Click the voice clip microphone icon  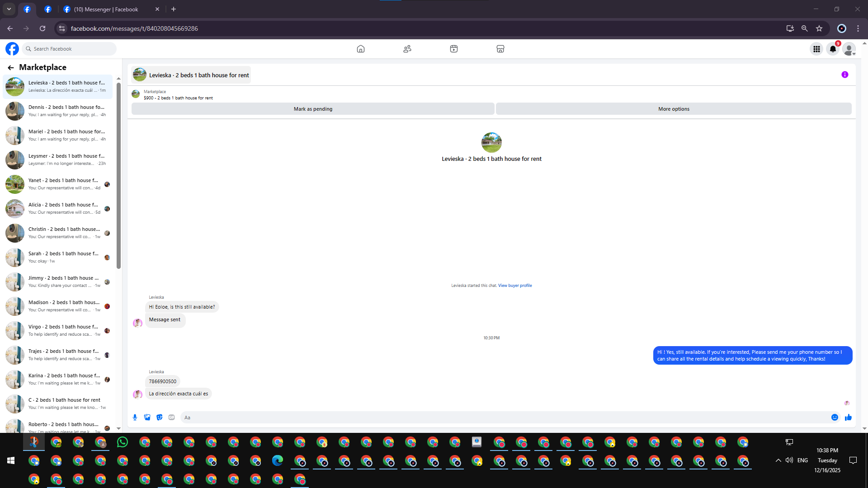pyautogui.click(x=135, y=418)
